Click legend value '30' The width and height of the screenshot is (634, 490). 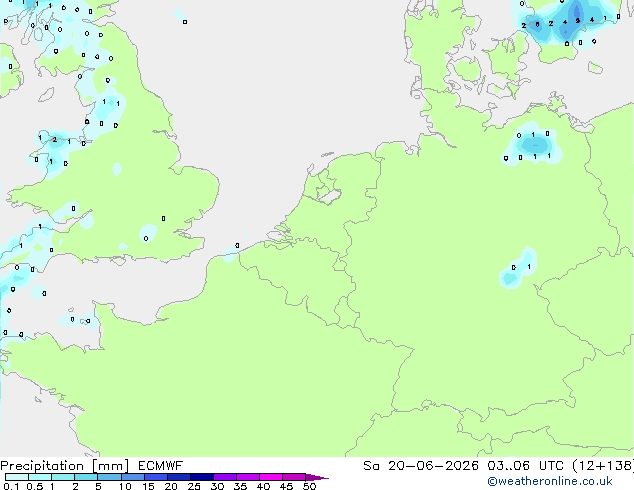[x=218, y=486]
